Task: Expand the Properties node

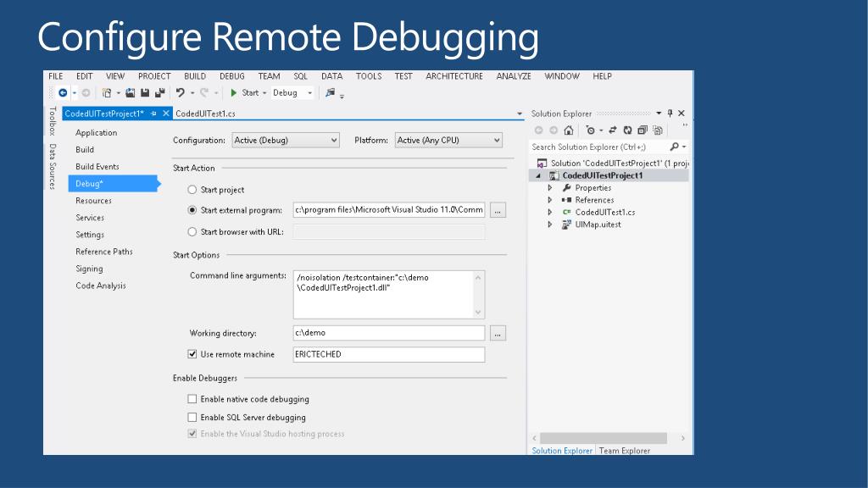Action: pos(549,188)
